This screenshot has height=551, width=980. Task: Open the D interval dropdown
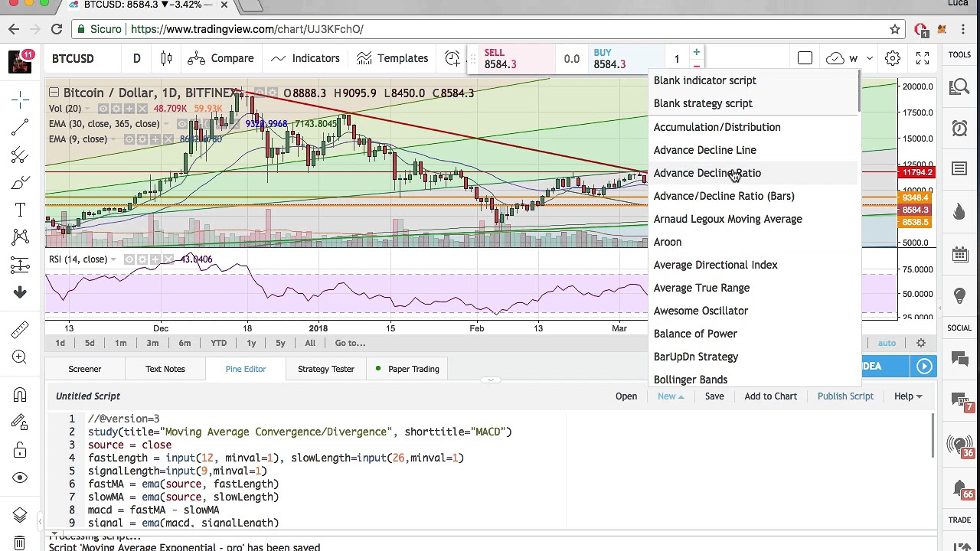click(136, 58)
